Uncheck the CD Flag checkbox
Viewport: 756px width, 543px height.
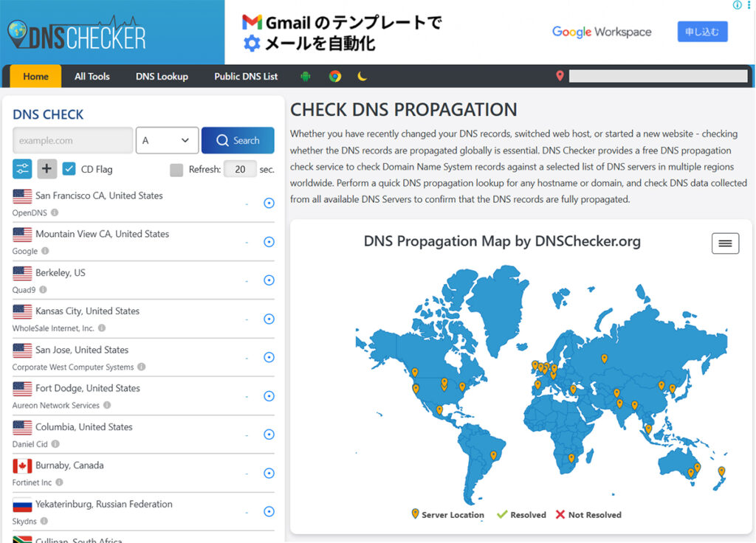(69, 169)
